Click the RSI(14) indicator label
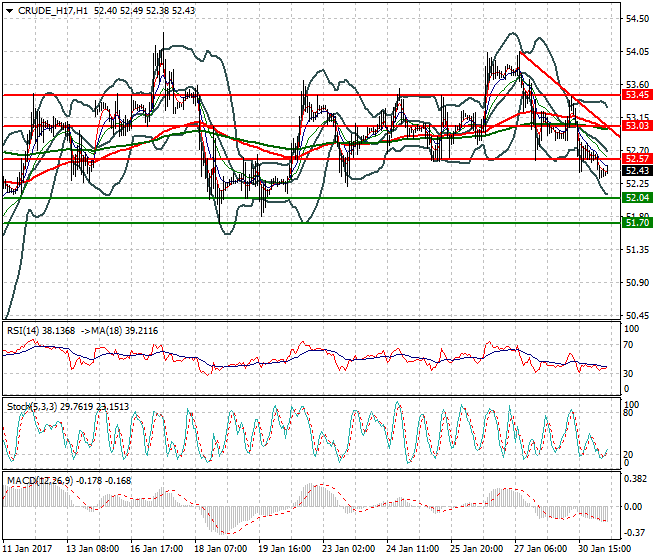 pos(26,328)
